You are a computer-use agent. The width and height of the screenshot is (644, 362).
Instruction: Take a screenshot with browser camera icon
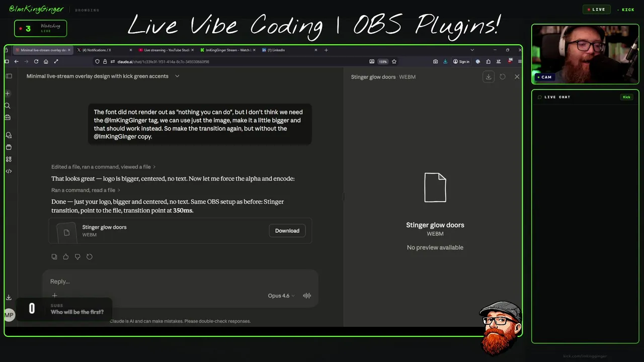pyautogui.click(x=435, y=61)
